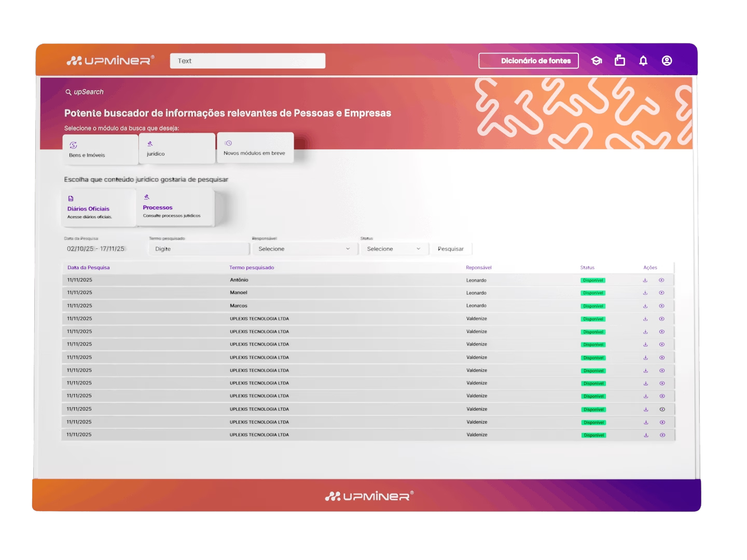Viewport: 747px width, 560px height.
Task: Click the graduation cap icon in header
Action: [597, 61]
